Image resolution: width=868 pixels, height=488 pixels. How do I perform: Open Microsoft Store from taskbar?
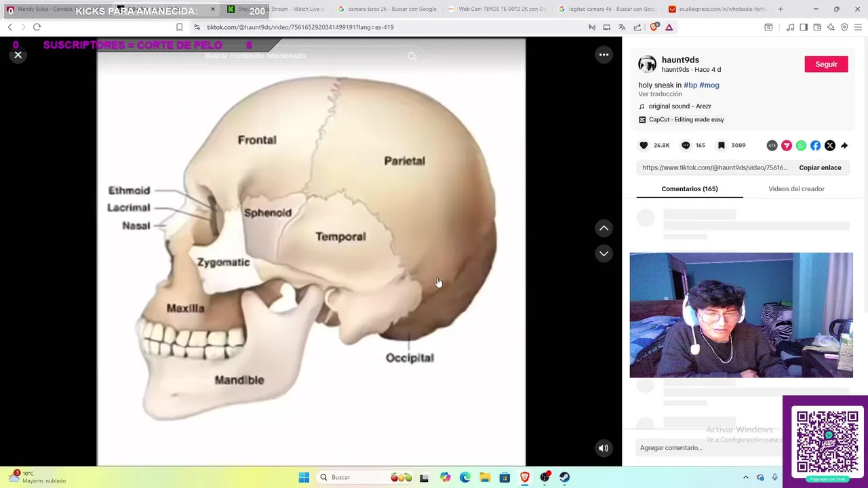pyautogui.click(x=505, y=477)
